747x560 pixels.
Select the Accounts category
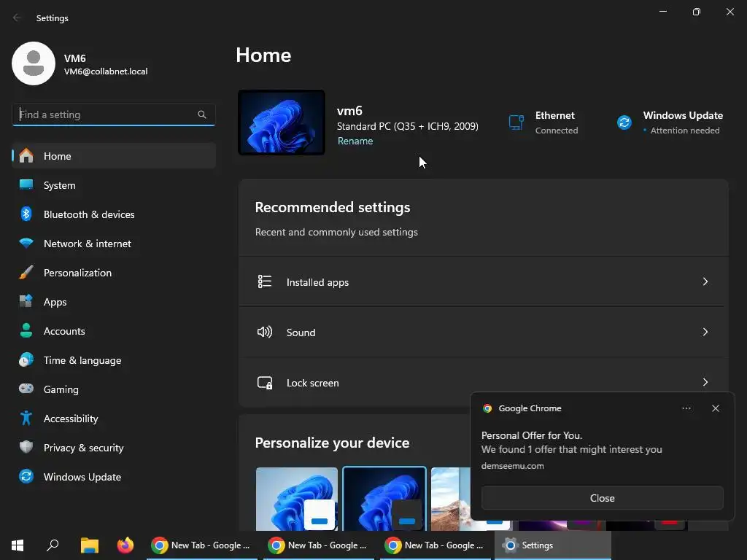[x=114, y=330]
